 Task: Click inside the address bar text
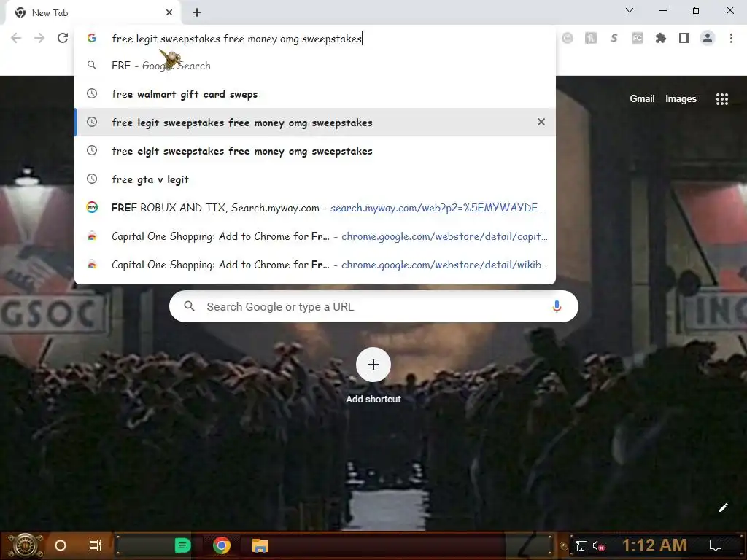237,39
